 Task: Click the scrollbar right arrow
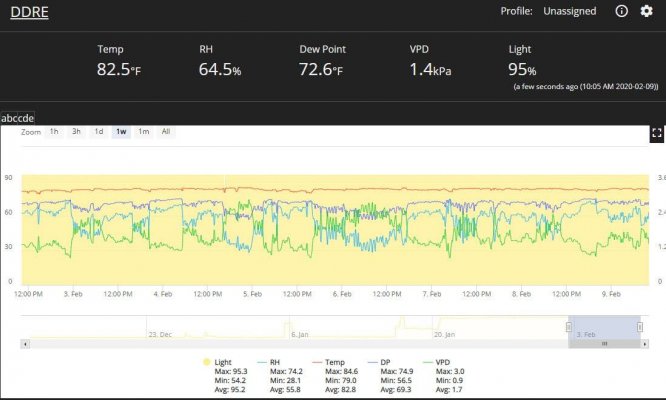645,344
